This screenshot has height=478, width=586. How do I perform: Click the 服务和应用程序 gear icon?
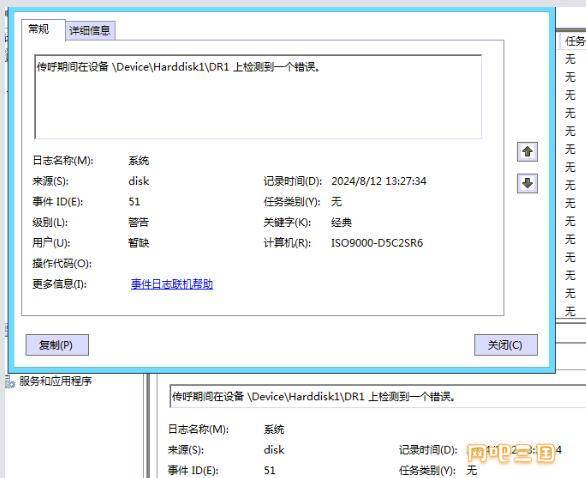click(x=10, y=381)
